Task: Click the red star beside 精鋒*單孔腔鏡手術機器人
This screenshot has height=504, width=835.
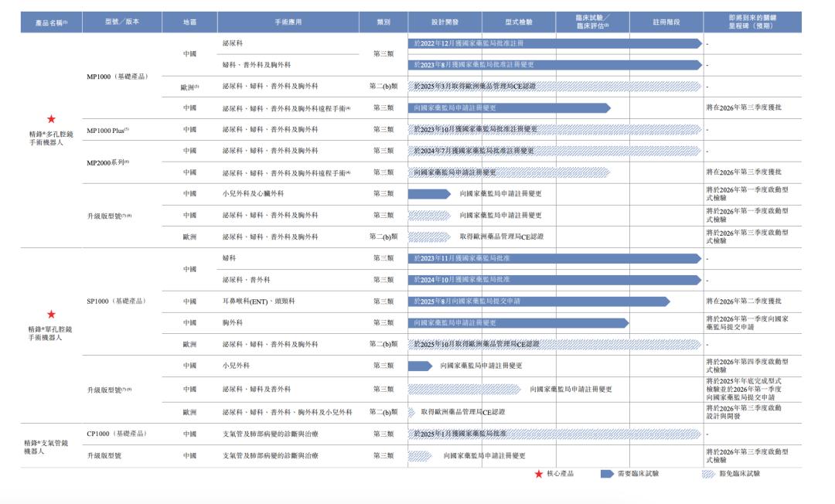Action: [50, 315]
